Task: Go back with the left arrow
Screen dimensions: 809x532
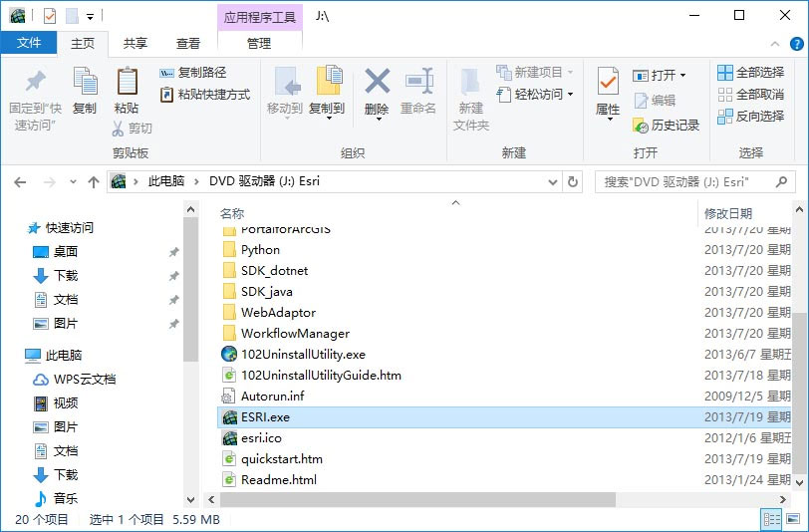Action: click(20, 182)
